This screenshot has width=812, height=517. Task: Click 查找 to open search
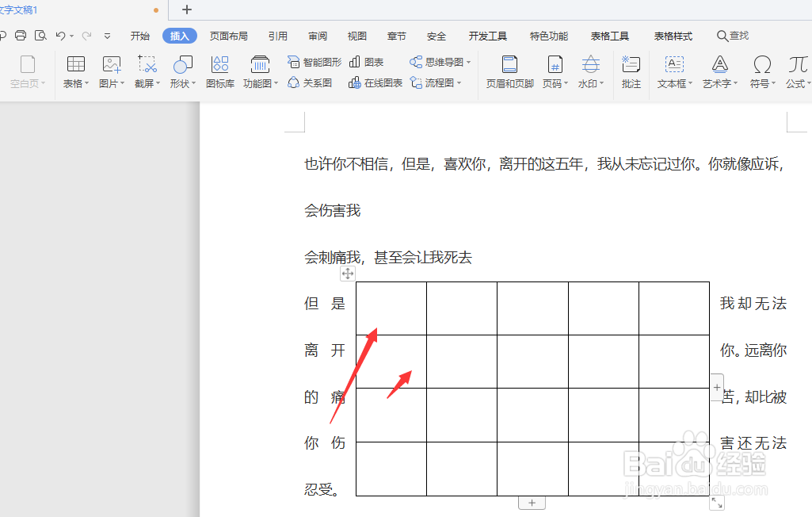click(x=731, y=35)
